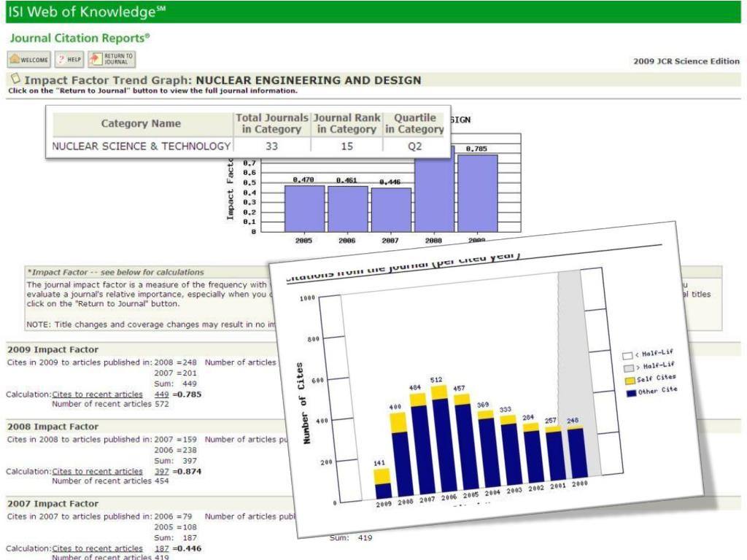Select the 2007 bar labeled 0.446
Image resolution: width=747 pixels, height=560 pixels.
point(391,210)
